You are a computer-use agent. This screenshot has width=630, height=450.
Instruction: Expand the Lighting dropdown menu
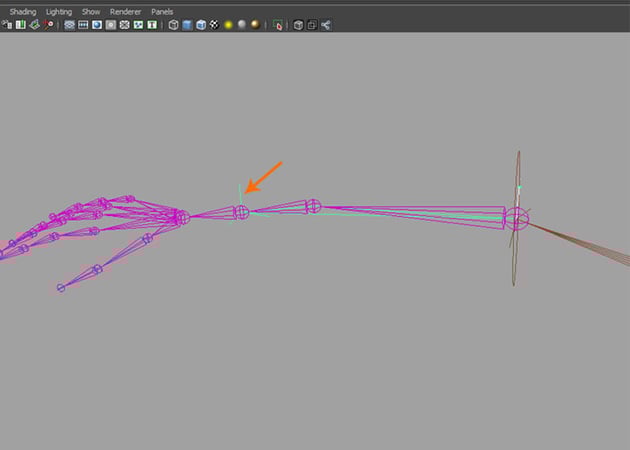(x=59, y=11)
